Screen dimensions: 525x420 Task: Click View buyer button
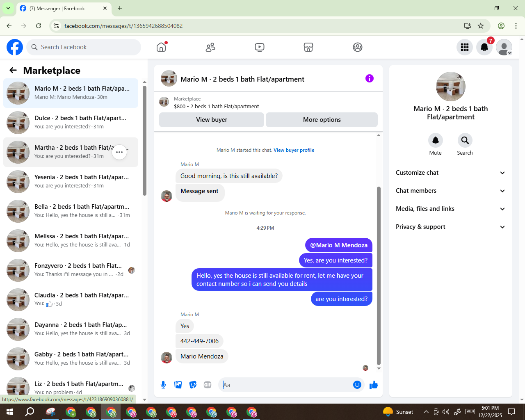[212, 120]
